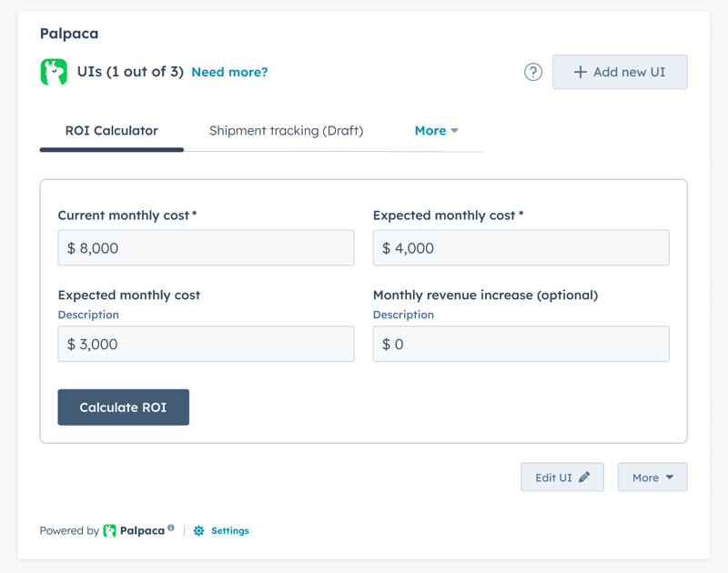Image resolution: width=728 pixels, height=573 pixels.
Task: Click the Palpaca brand name in footer
Action: 142,530
